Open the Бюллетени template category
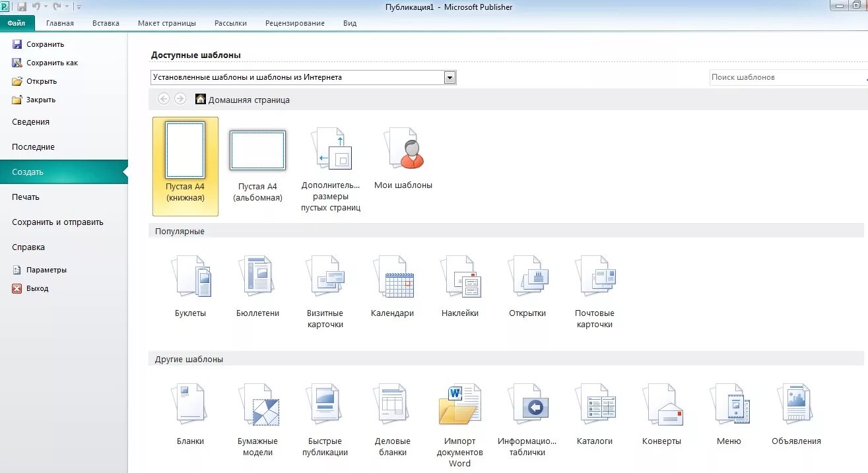The width and height of the screenshot is (868, 473). click(257, 287)
